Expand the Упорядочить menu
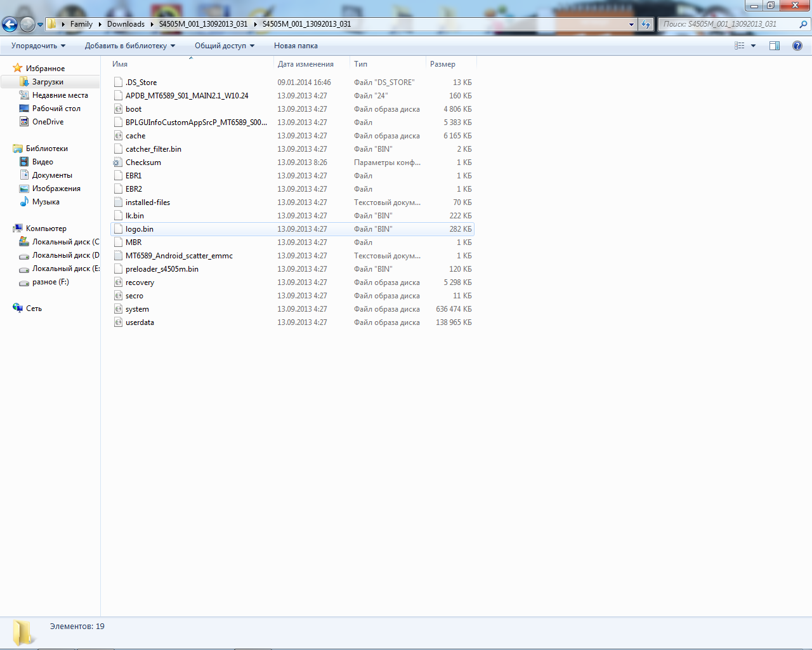Screen dimensions: 812x650 click(x=38, y=46)
